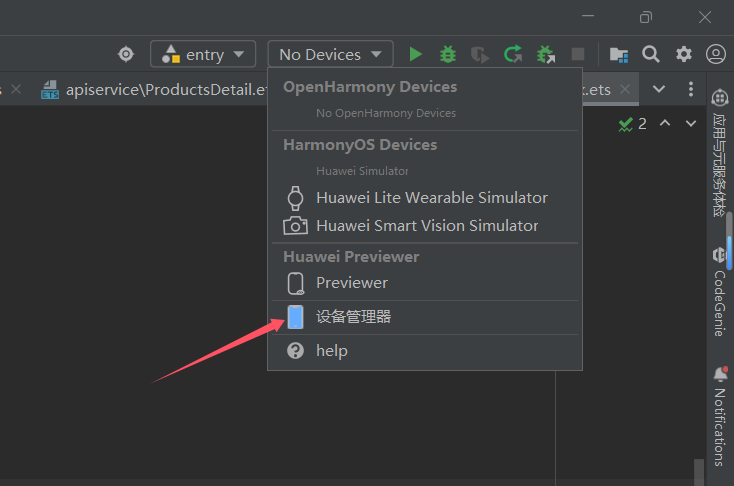Open project structure folder icon
This screenshot has height=486, width=734.
pos(619,55)
